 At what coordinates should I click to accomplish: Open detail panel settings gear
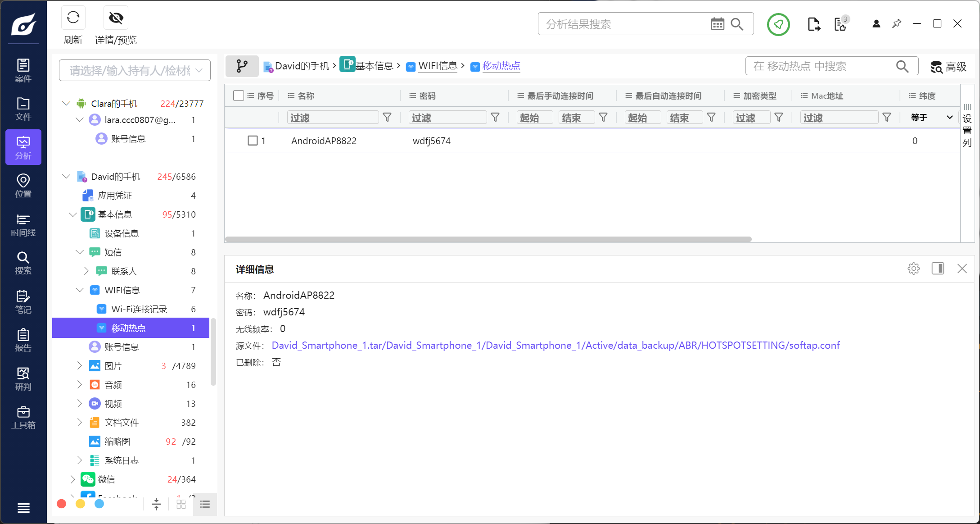point(913,269)
